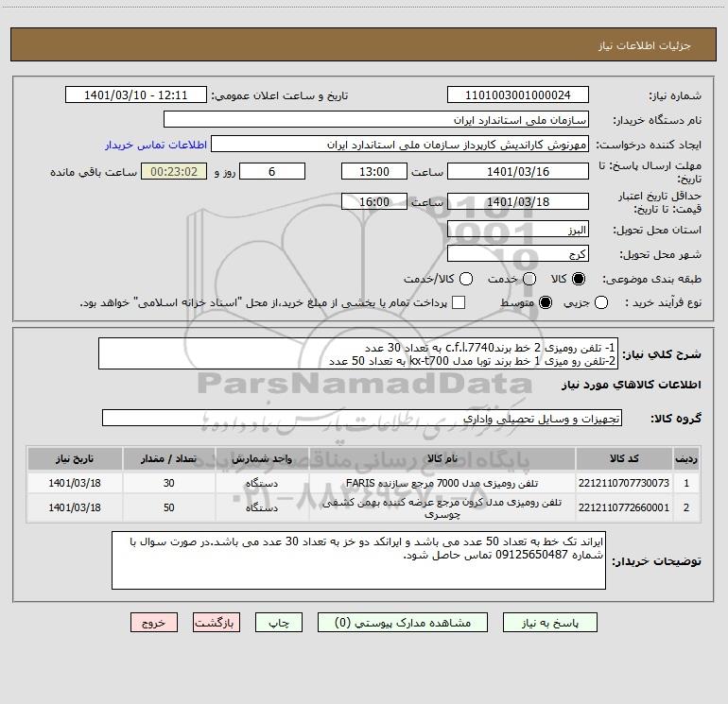Click the واحد شمارش column header
Image resolution: width=728 pixels, height=704 pixels.
262,458
